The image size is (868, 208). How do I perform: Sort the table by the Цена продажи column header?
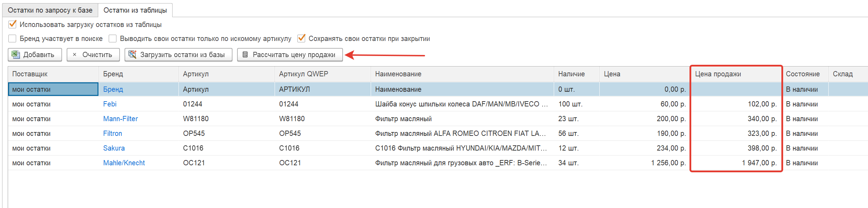(718, 74)
